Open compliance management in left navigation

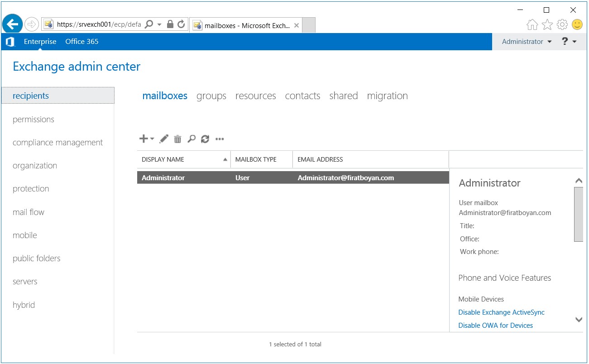58,143
